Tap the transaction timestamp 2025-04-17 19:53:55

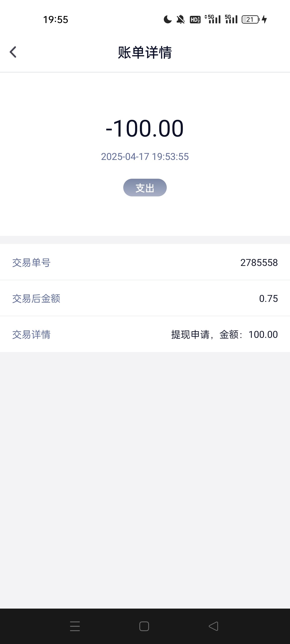click(145, 157)
